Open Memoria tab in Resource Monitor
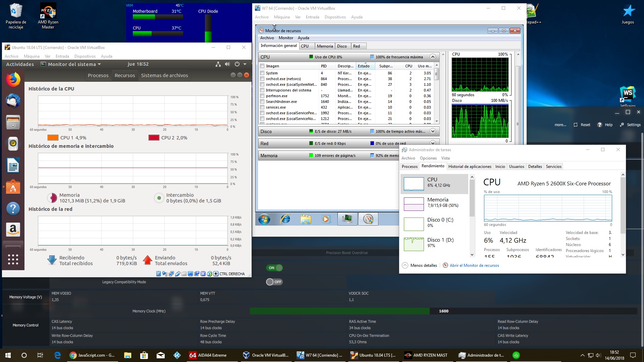 pos(325,46)
